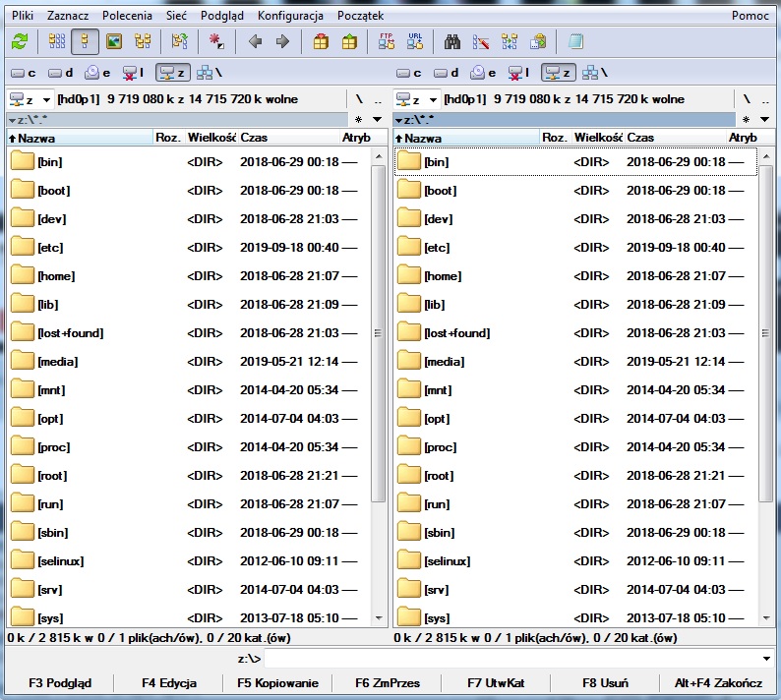
Task: Click the F3 Podgląd button
Action: [x=60, y=682]
